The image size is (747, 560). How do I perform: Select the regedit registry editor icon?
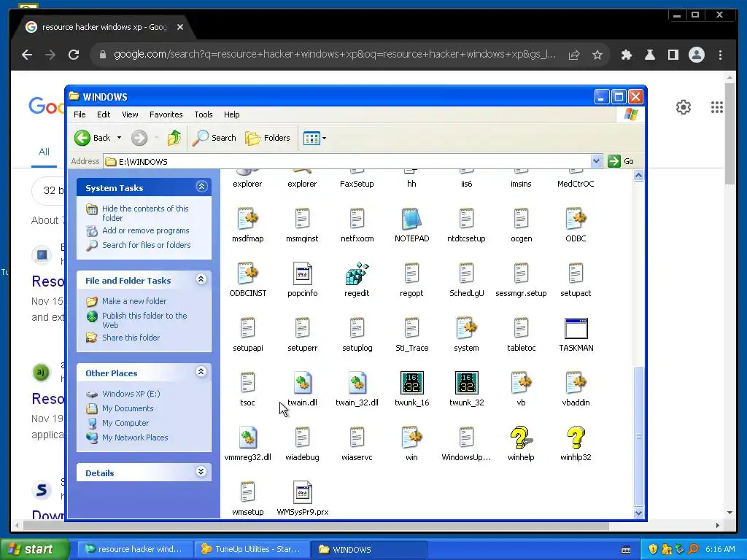(x=357, y=274)
